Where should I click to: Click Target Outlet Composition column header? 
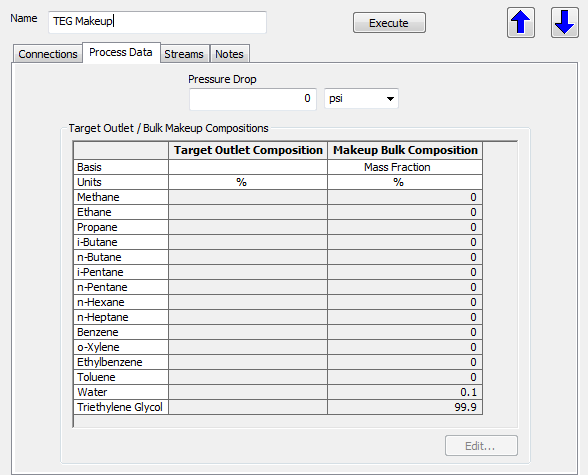click(248, 150)
